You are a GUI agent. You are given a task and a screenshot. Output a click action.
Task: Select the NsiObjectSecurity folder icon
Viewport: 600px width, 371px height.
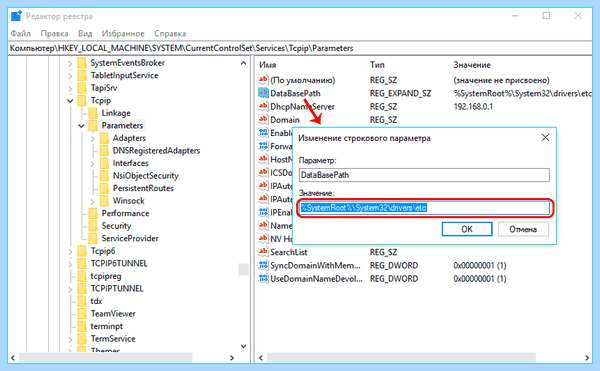click(104, 176)
